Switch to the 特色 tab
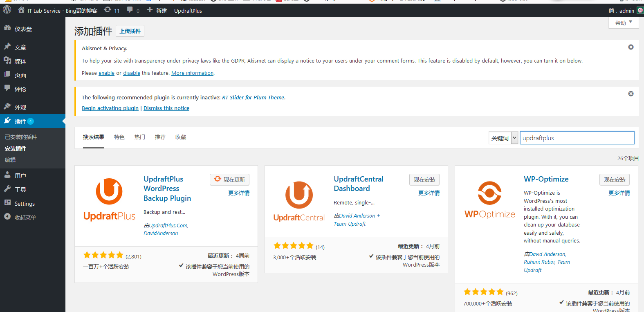644x312 pixels. (119, 137)
